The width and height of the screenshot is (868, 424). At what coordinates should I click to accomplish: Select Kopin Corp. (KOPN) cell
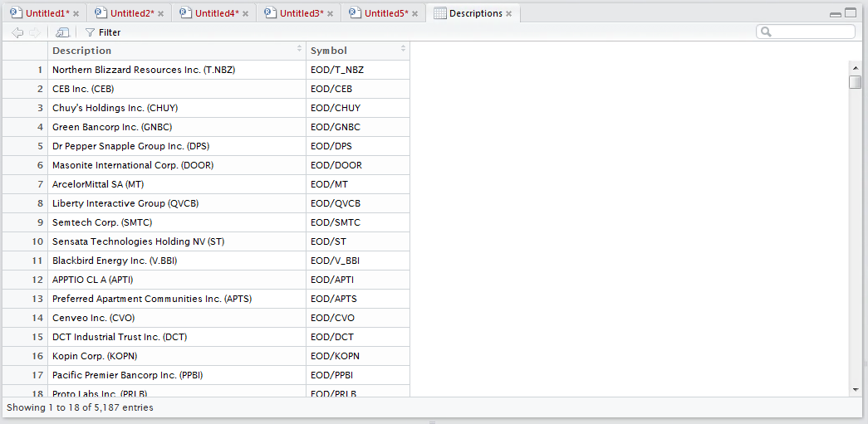point(177,355)
